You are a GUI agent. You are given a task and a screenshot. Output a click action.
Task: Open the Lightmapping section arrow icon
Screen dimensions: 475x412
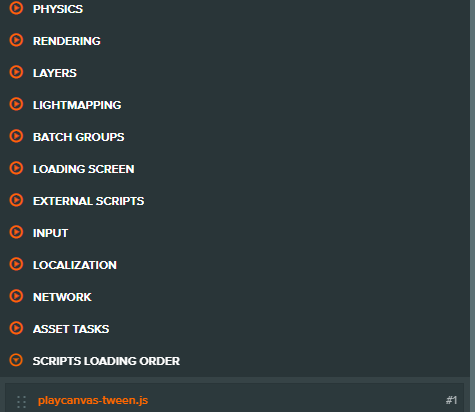[x=16, y=104]
